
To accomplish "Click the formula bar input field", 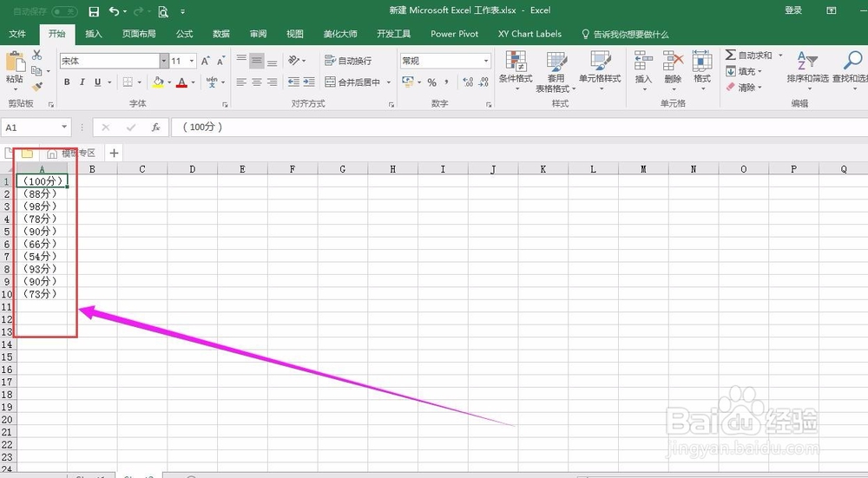I will pyautogui.click(x=519, y=128).
